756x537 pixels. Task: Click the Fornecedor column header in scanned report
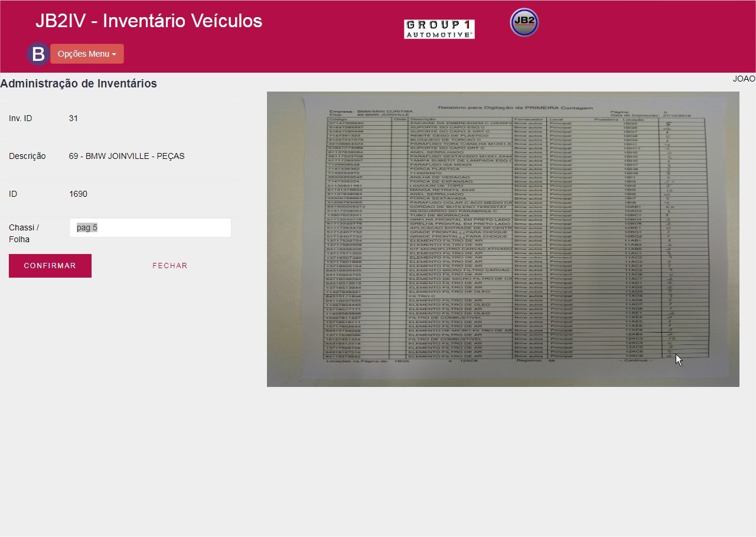point(524,119)
